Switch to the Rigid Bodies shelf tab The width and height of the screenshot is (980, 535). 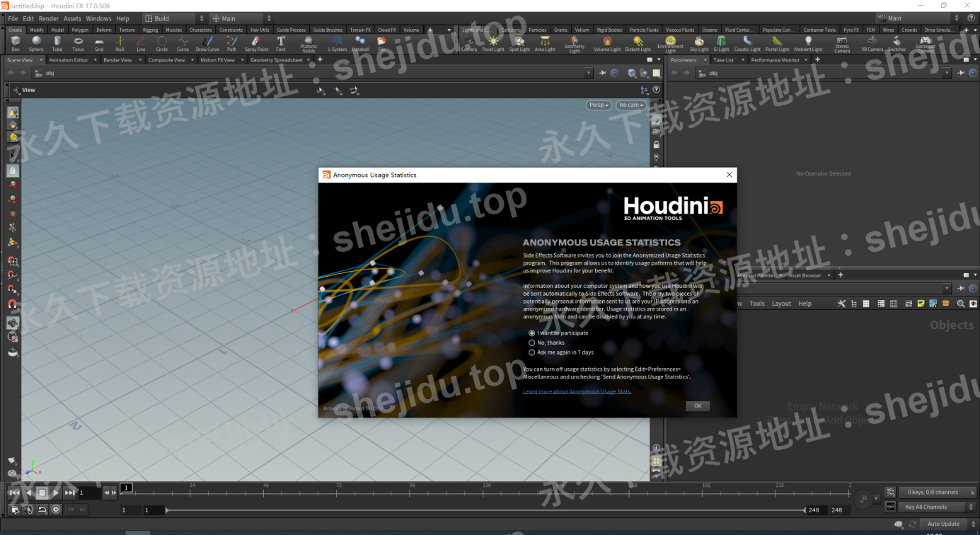609,30
